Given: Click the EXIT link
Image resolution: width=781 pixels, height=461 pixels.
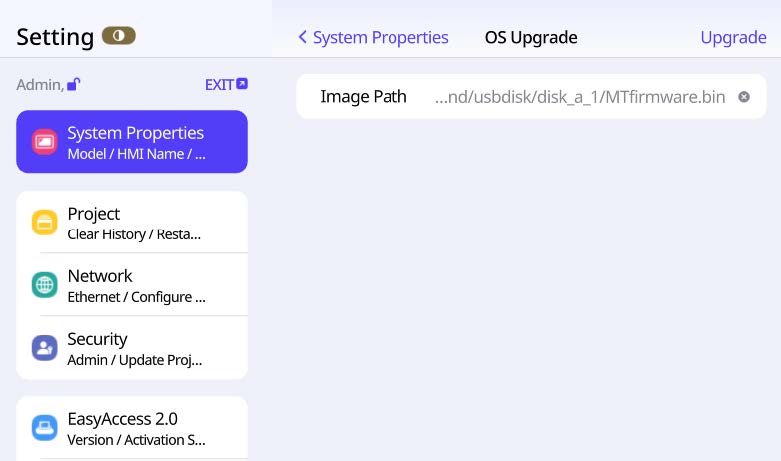Looking at the screenshot, I should 219,85.
